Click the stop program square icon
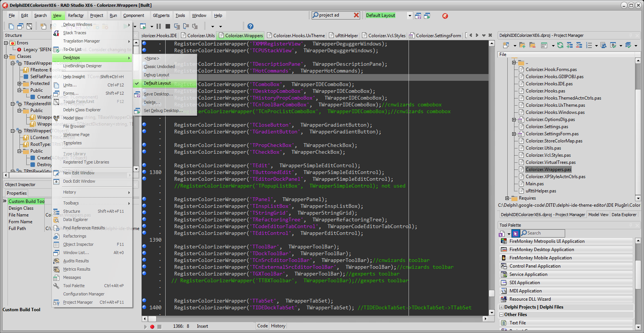Image resolution: width=644 pixels, height=333 pixels. coord(167,26)
